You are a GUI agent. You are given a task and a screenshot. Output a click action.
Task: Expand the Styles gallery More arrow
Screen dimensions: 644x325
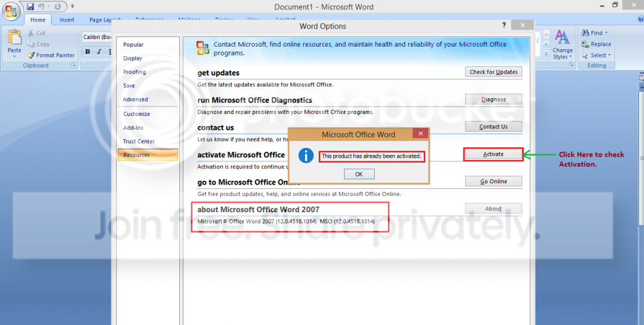click(546, 54)
